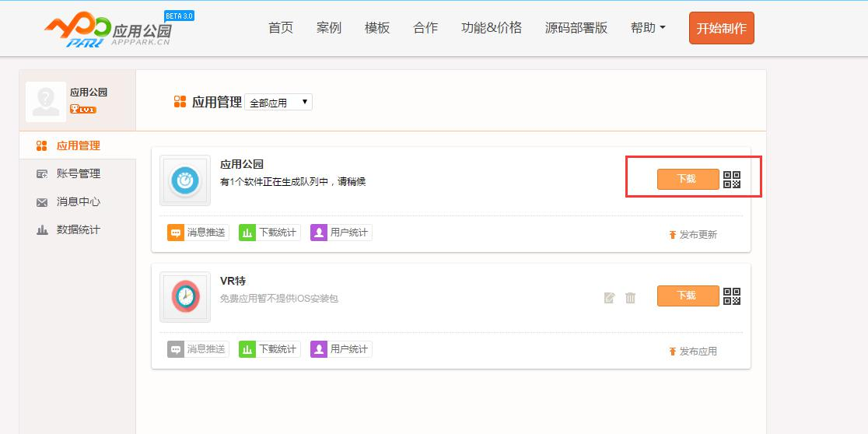This screenshot has width=868, height=434.
Task: Open the 全部应用 filter dropdown
Action: point(278,102)
